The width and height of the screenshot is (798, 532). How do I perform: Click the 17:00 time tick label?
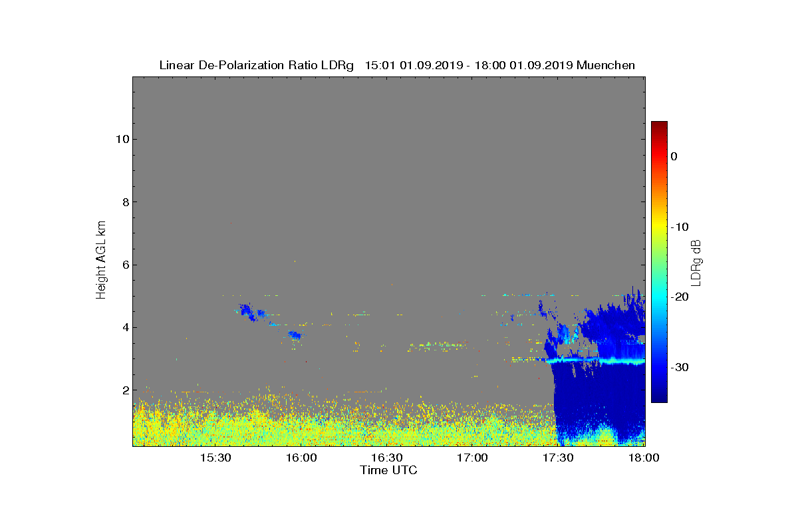[473, 458]
